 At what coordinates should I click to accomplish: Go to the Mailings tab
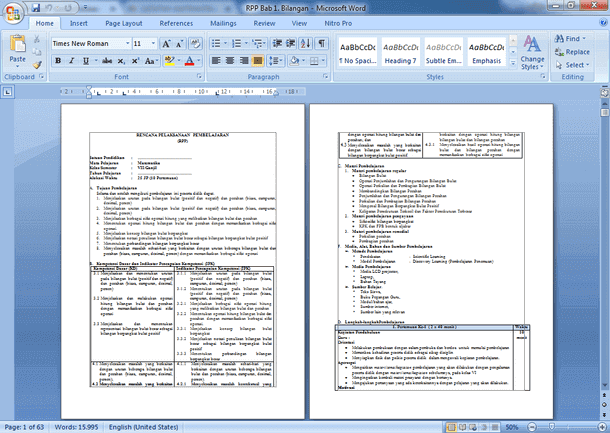[223, 23]
